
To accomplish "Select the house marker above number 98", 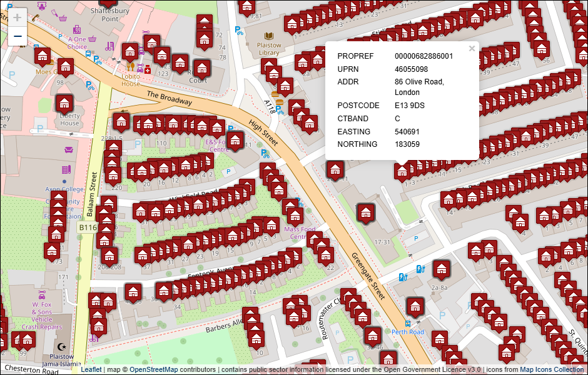I will [x=65, y=66].
